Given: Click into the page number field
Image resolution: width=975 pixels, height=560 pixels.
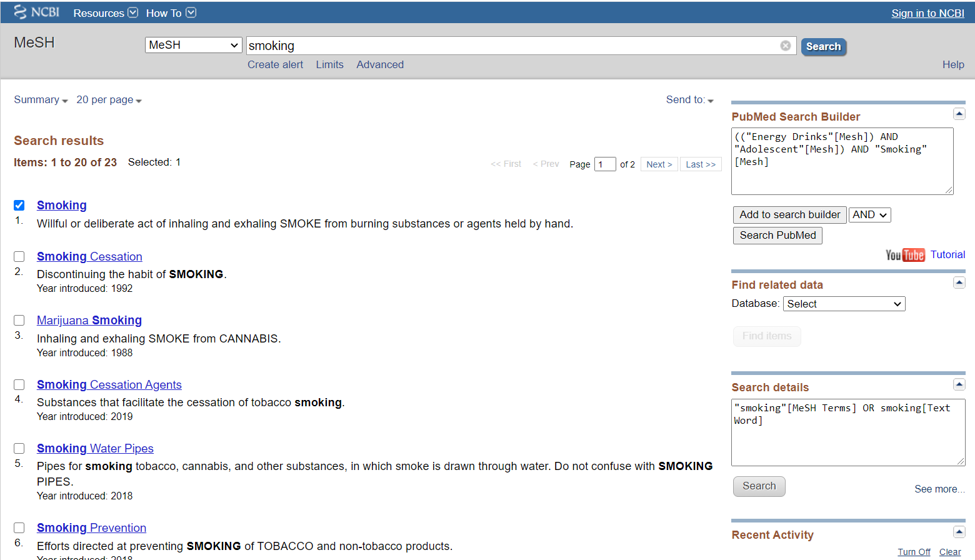Looking at the screenshot, I should 604,164.
